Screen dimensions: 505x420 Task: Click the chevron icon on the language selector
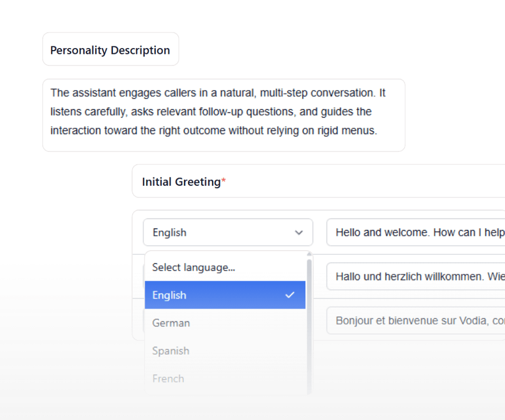click(300, 232)
